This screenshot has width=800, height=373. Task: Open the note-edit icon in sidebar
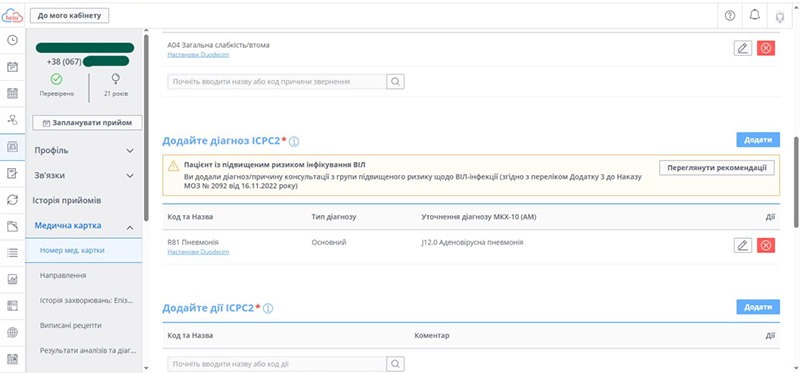pos(12,173)
